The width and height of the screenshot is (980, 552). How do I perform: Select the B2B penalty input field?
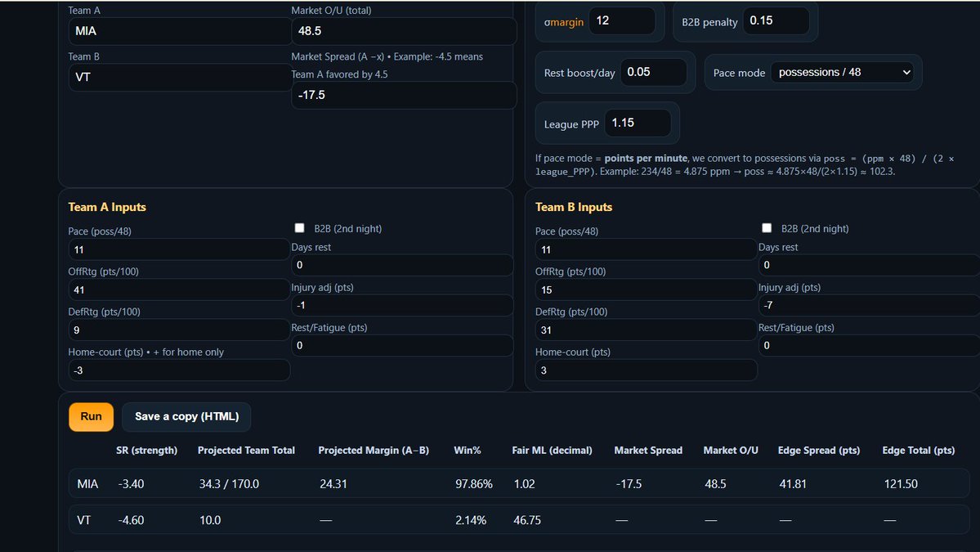pos(776,21)
